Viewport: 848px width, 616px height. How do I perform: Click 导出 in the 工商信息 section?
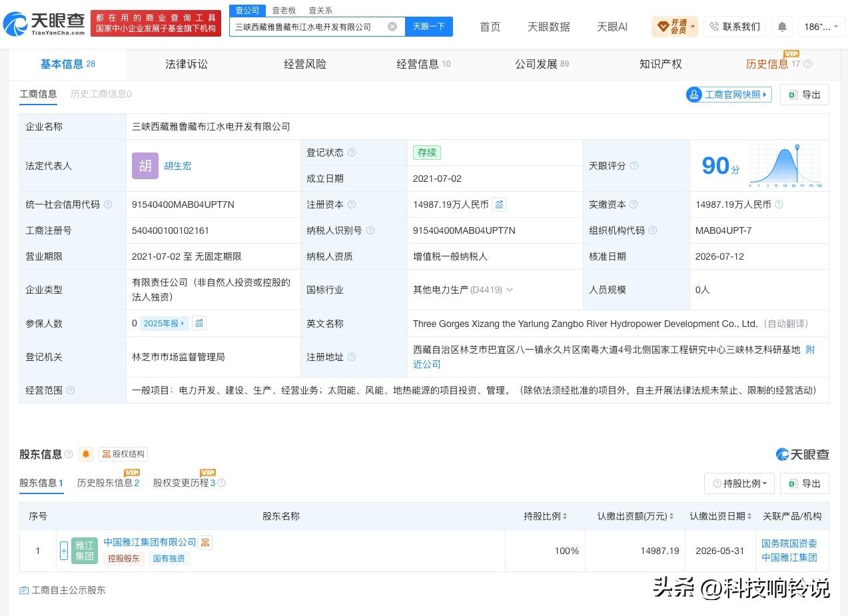(805, 95)
